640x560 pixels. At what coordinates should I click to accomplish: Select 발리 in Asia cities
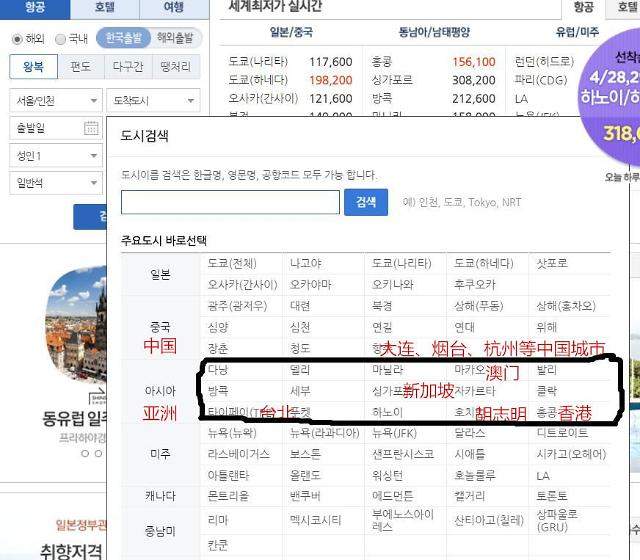click(547, 370)
